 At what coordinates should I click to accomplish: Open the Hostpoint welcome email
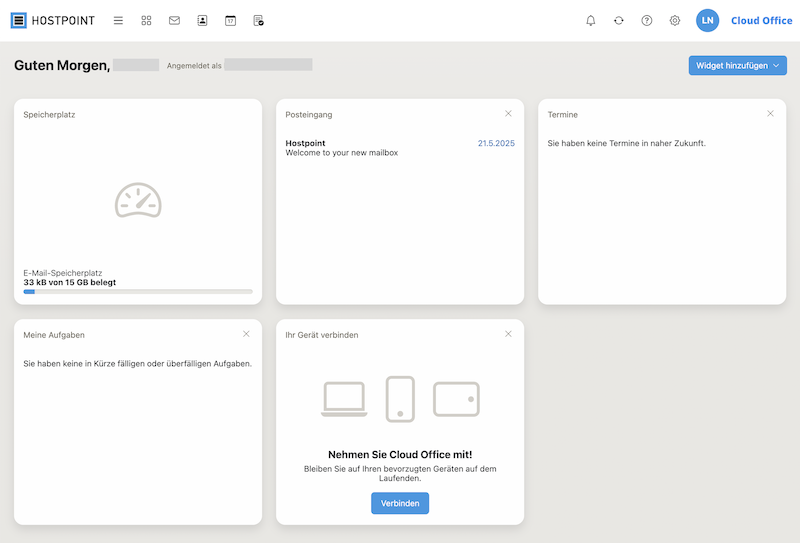tap(400, 148)
